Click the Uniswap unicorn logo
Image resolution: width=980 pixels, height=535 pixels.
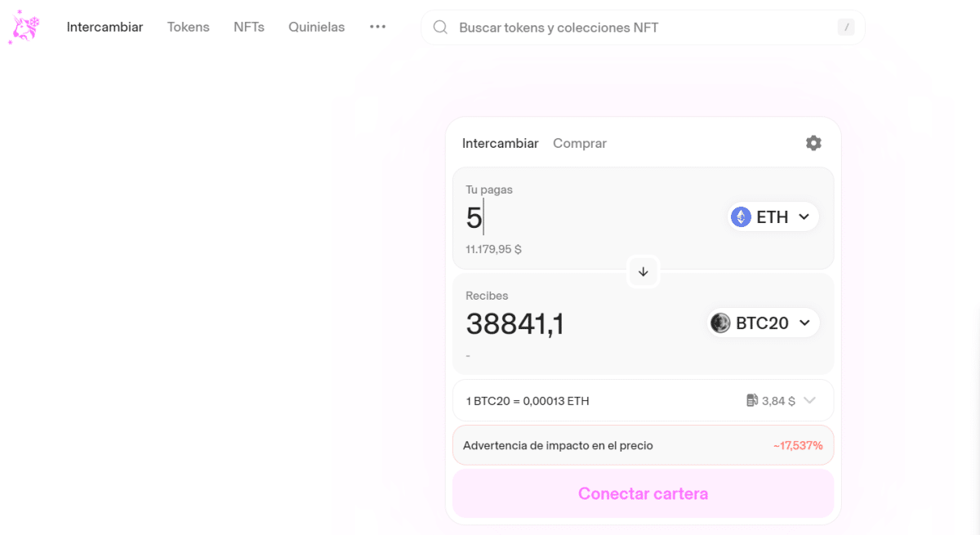pyautogui.click(x=24, y=25)
